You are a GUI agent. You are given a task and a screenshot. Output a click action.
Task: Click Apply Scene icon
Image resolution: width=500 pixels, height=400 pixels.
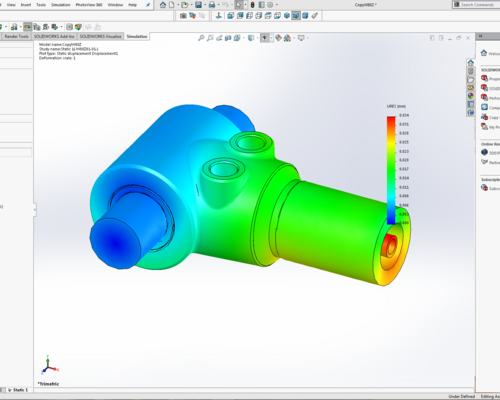pyautogui.click(x=287, y=38)
